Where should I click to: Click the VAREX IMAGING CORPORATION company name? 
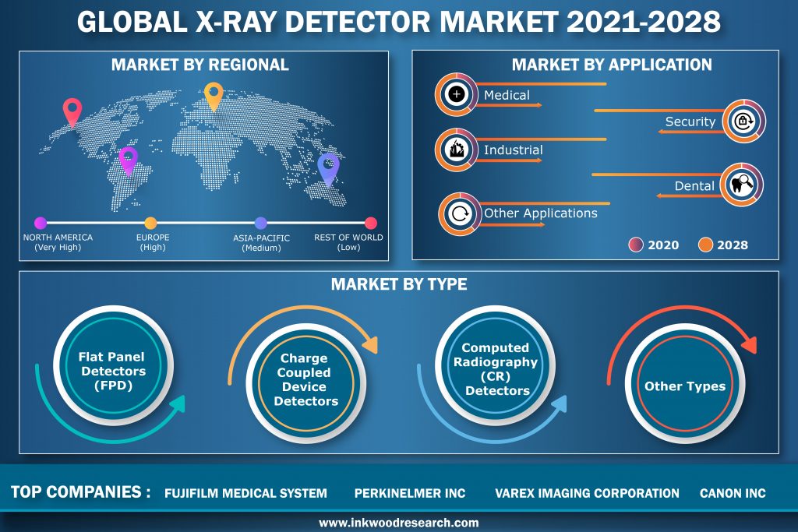click(587, 493)
